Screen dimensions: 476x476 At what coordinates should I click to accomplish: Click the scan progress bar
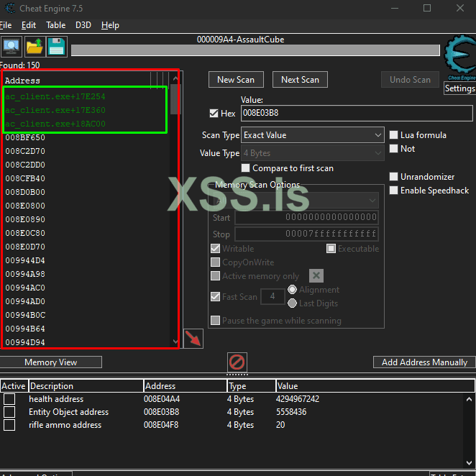255,50
